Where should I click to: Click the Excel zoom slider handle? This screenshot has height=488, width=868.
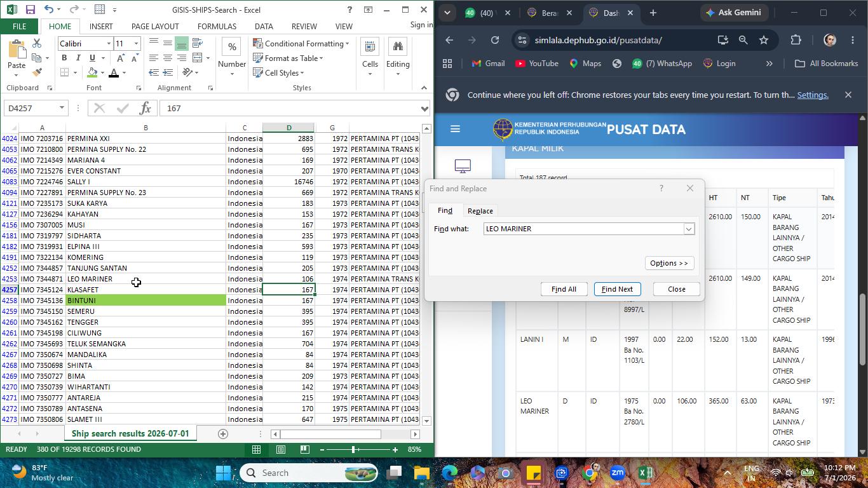(353, 450)
